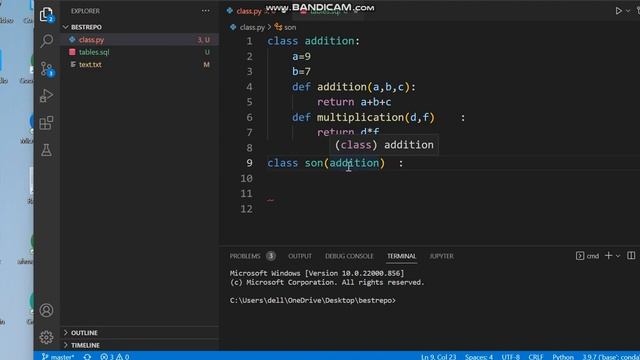Open the Run and Debug view
Image resolution: width=640 pixels, height=360 pixels.
(x=47, y=96)
